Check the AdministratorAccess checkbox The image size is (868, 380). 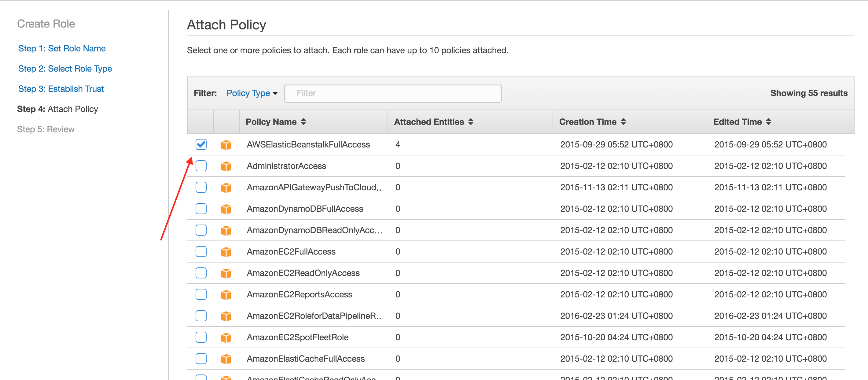(201, 166)
